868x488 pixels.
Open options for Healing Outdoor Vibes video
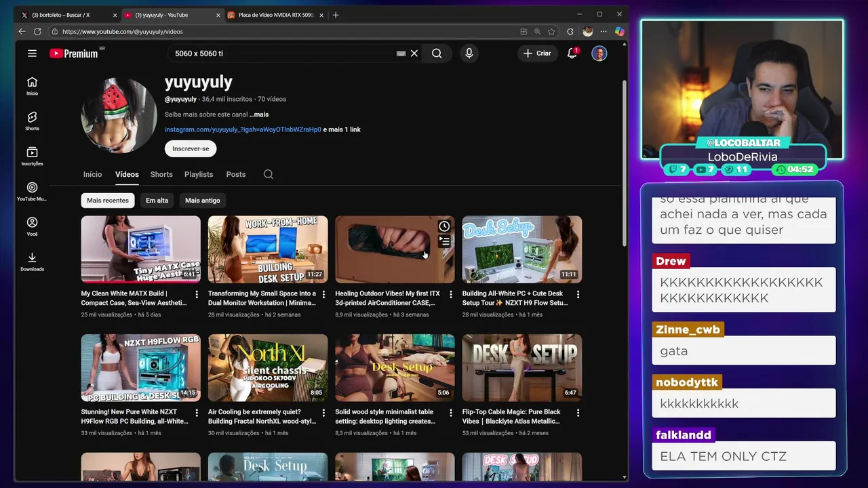click(x=451, y=294)
